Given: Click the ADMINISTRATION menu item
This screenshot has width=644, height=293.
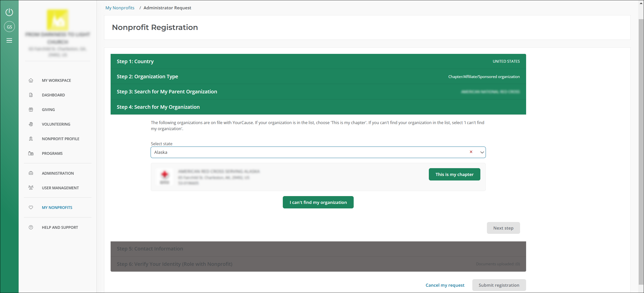Looking at the screenshot, I should click(58, 173).
